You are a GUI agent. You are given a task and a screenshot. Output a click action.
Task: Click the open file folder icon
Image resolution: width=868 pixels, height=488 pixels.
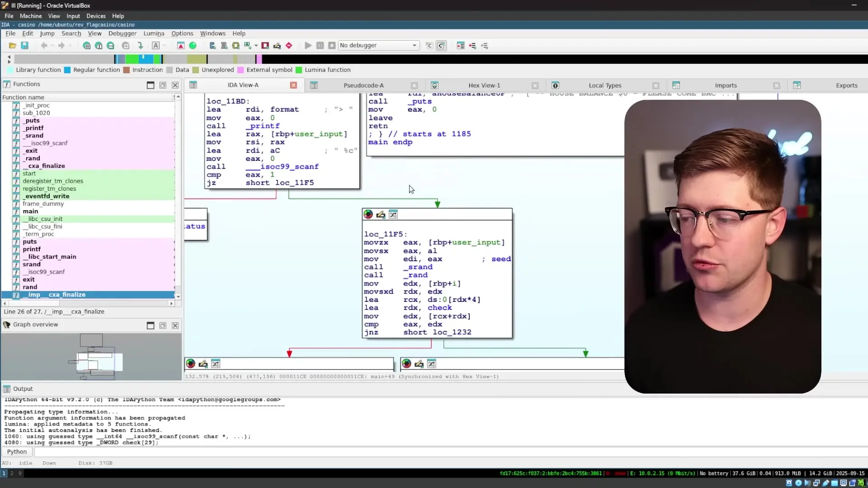[13, 46]
